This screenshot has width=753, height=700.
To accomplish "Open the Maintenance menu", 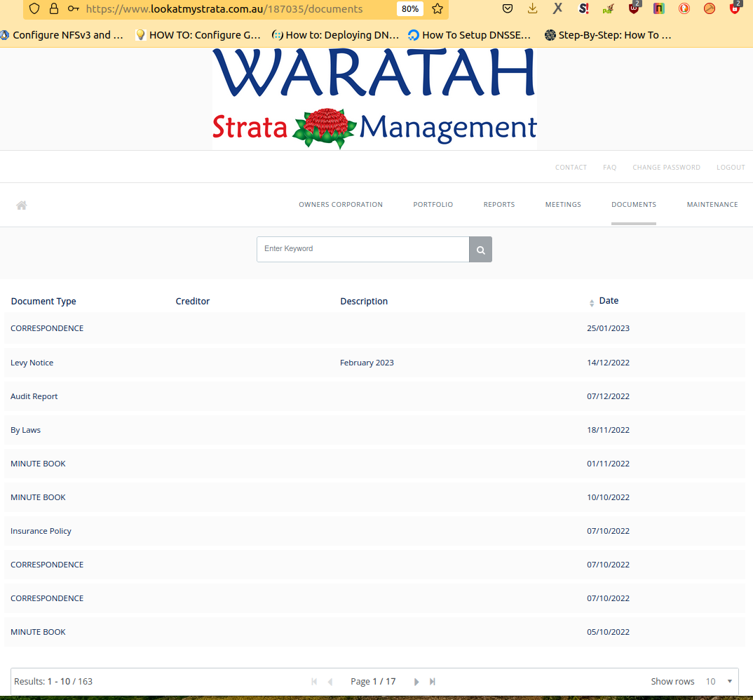I will click(712, 205).
